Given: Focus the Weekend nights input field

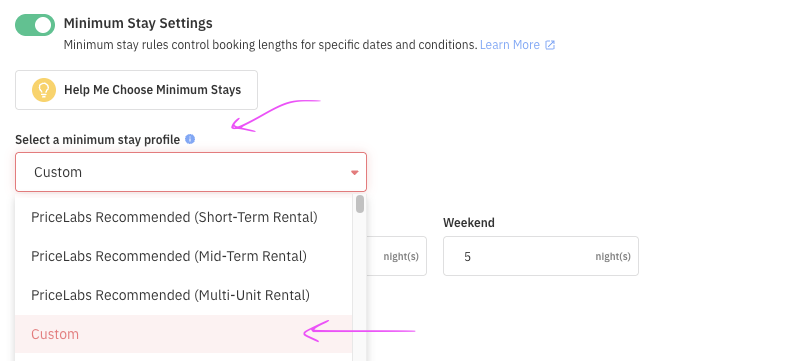Looking at the screenshot, I should coord(540,256).
